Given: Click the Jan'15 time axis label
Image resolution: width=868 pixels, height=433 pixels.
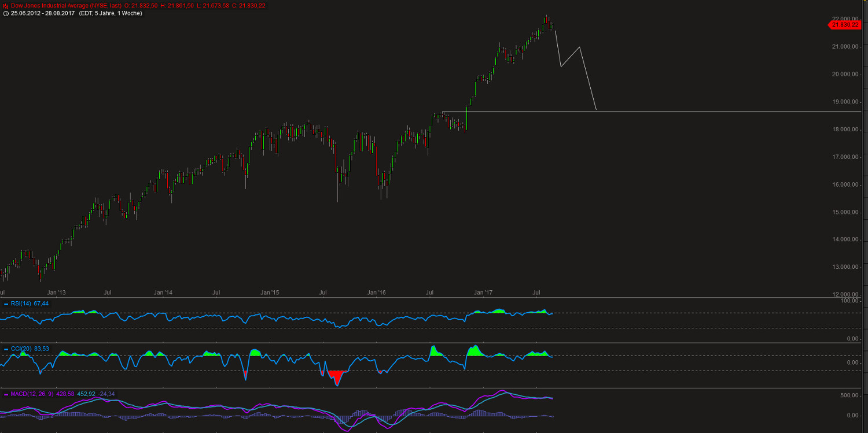Looking at the screenshot, I should click(270, 293).
